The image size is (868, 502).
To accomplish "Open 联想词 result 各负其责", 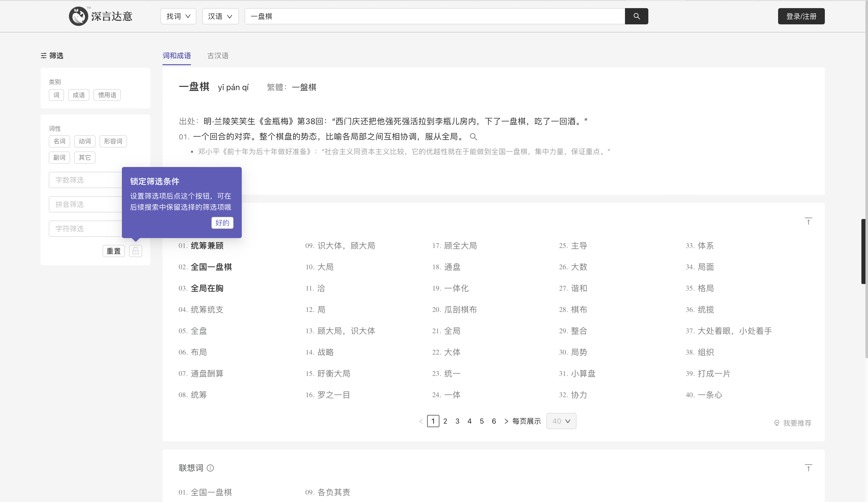I will (334, 492).
